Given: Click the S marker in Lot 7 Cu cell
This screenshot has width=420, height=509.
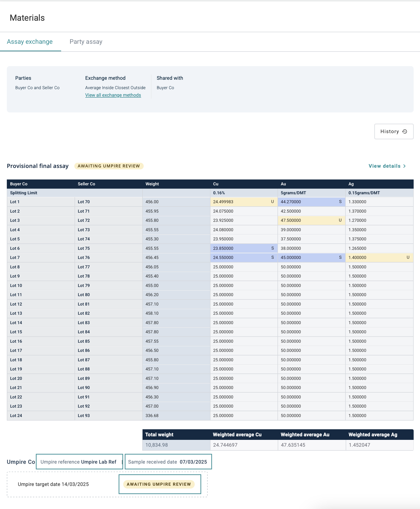Looking at the screenshot, I should (x=272, y=257).
